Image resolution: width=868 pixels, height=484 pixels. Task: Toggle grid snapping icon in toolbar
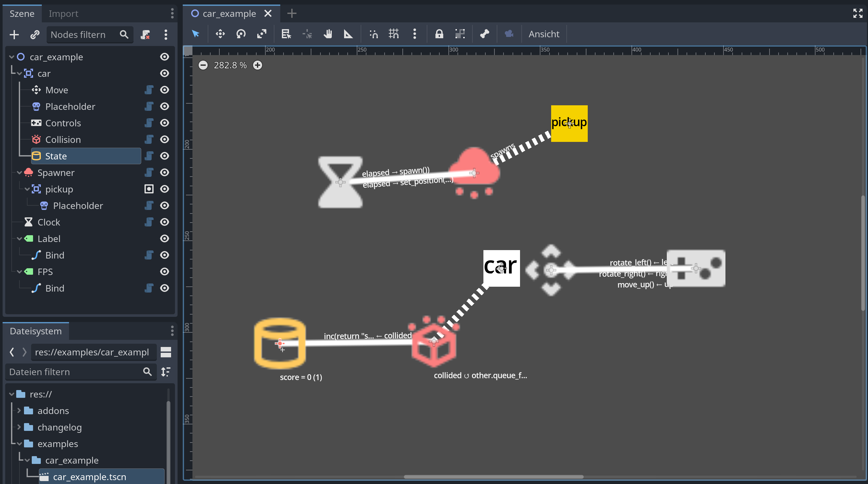(394, 34)
